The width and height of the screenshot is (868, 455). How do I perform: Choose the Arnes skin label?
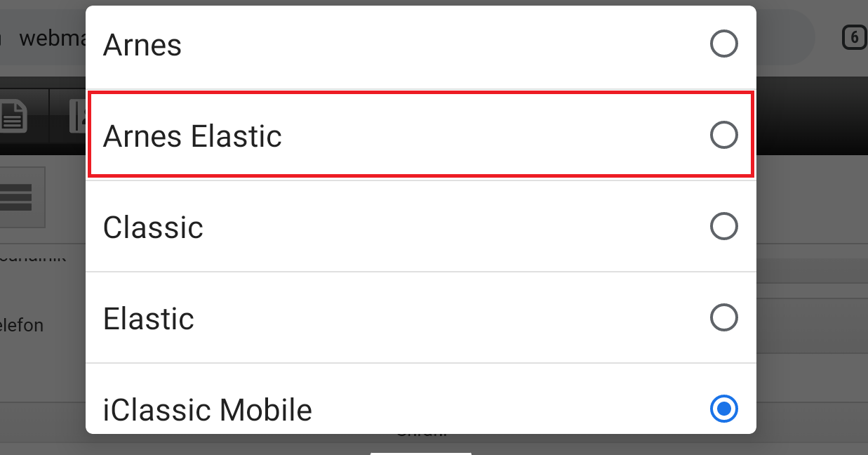tap(142, 46)
